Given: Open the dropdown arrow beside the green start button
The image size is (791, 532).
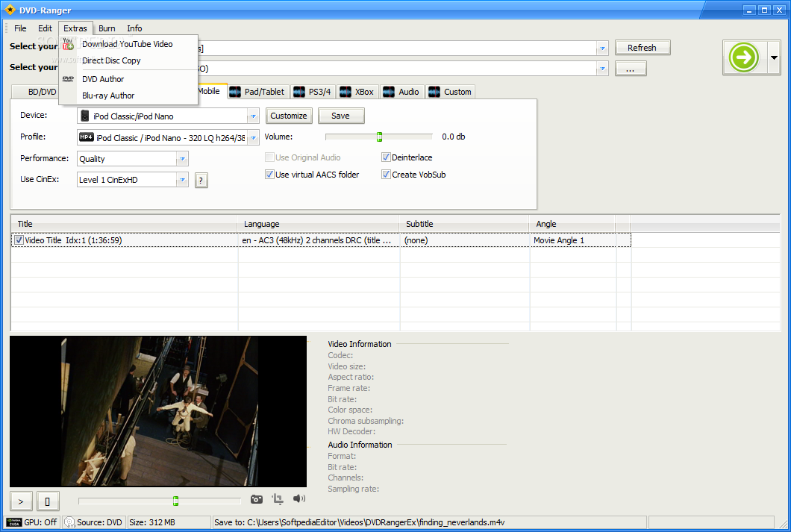Looking at the screenshot, I should 774,57.
